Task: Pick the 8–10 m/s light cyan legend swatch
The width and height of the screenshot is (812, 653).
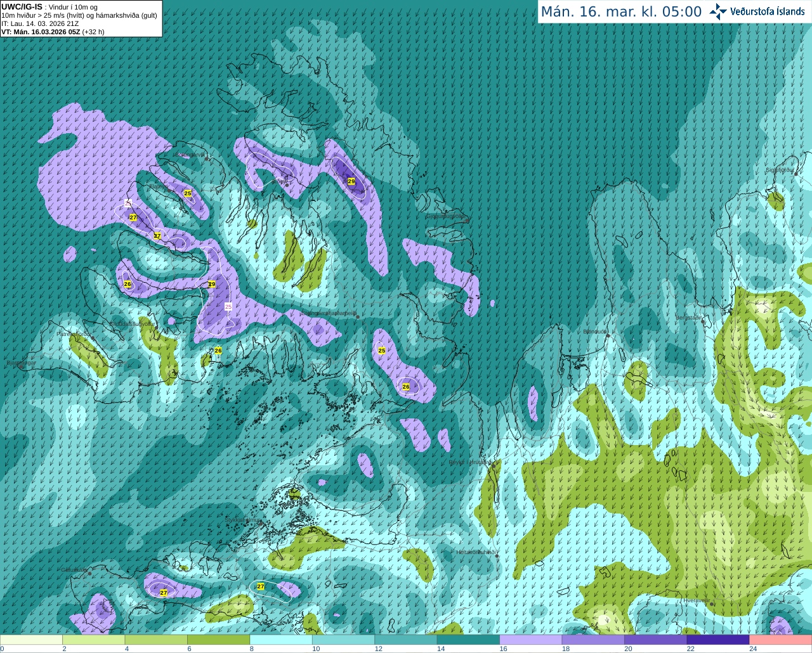Action: pyautogui.click(x=281, y=640)
